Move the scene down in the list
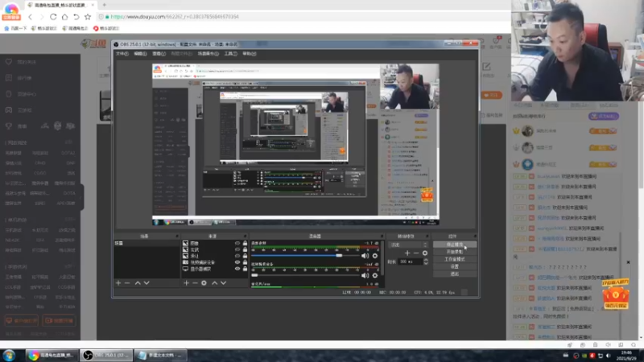The width and height of the screenshot is (644, 362). tap(147, 283)
